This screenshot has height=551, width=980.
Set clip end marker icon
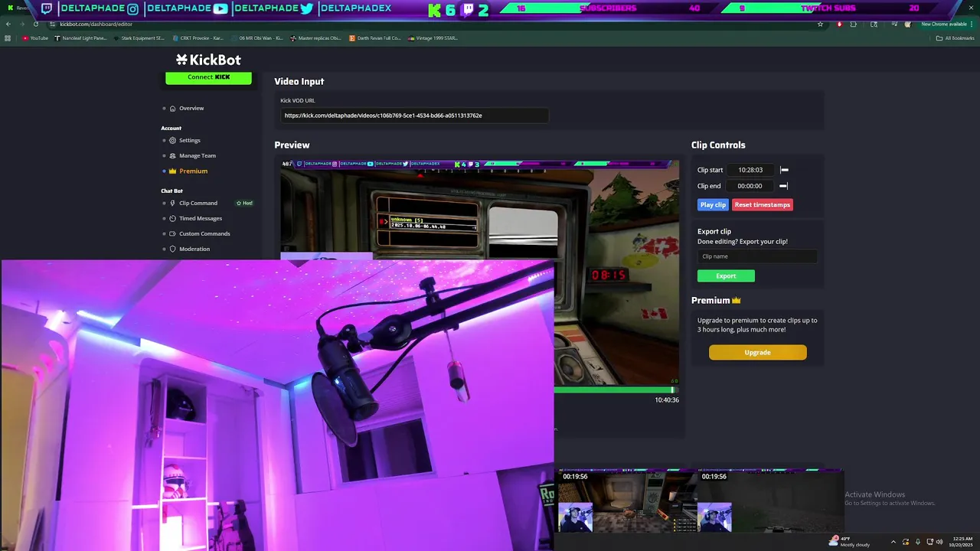(783, 186)
